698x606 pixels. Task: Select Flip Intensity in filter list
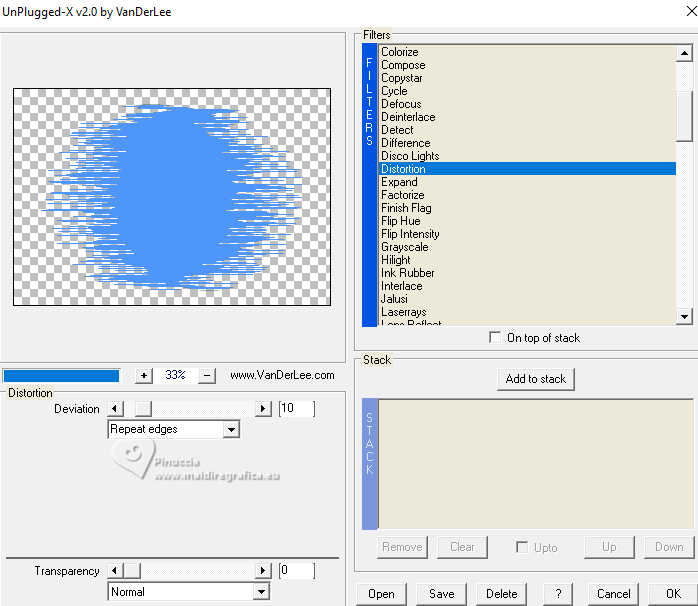[527, 234]
